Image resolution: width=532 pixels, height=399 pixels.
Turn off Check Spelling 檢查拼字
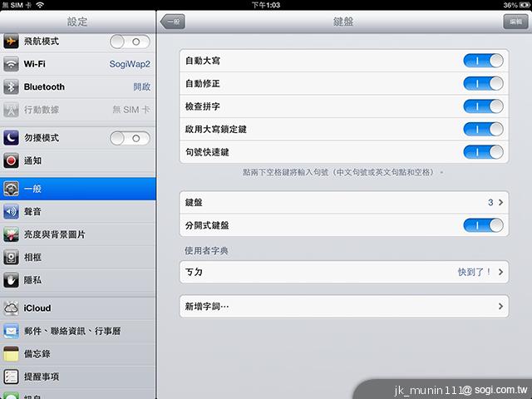coord(483,106)
